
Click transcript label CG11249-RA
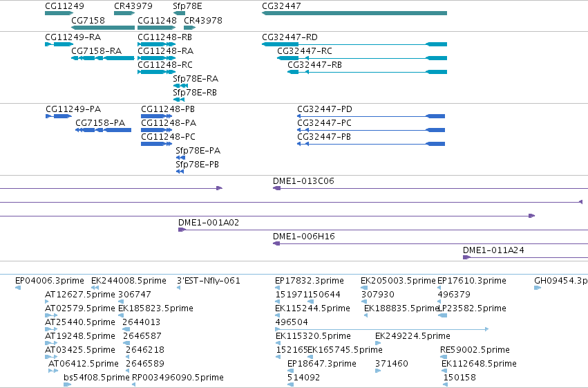pos(73,37)
